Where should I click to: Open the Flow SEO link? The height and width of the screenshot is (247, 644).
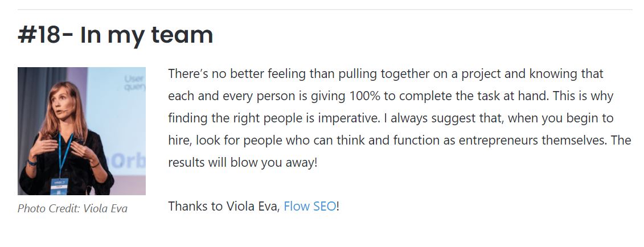tap(309, 207)
